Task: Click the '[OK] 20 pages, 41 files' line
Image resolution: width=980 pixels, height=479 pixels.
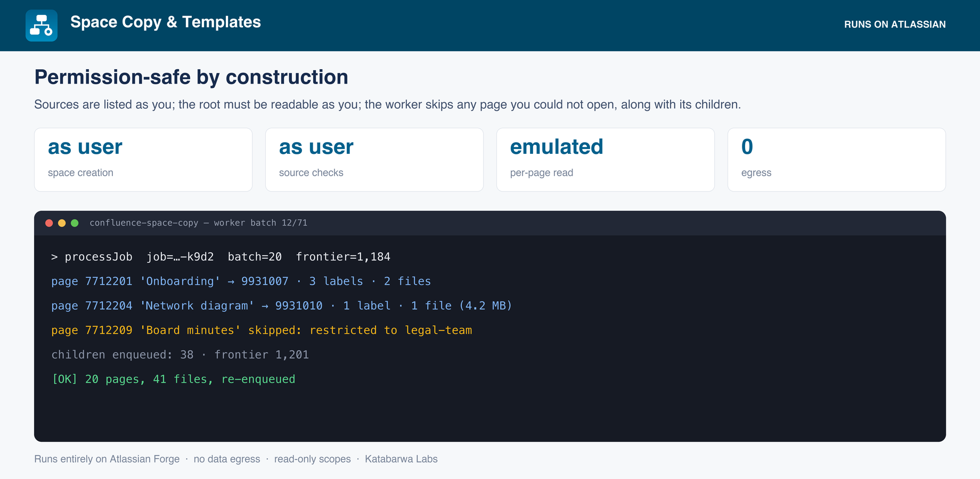Action: [x=173, y=379]
